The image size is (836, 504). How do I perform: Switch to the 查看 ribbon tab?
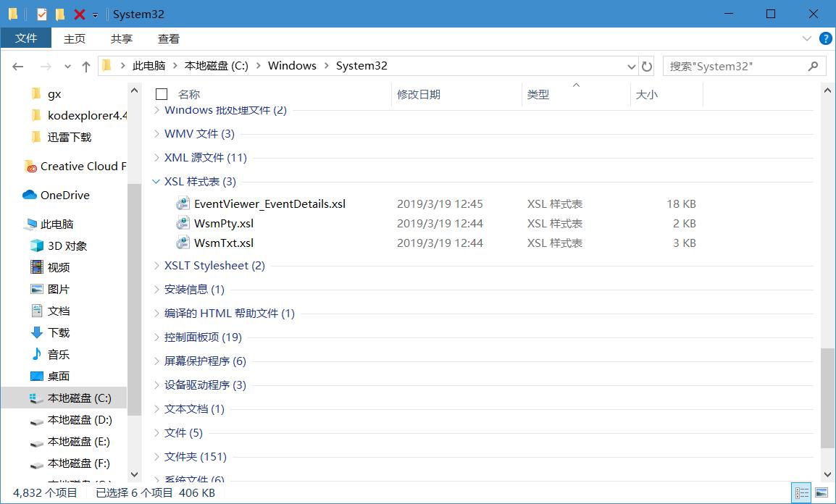pyautogui.click(x=168, y=38)
